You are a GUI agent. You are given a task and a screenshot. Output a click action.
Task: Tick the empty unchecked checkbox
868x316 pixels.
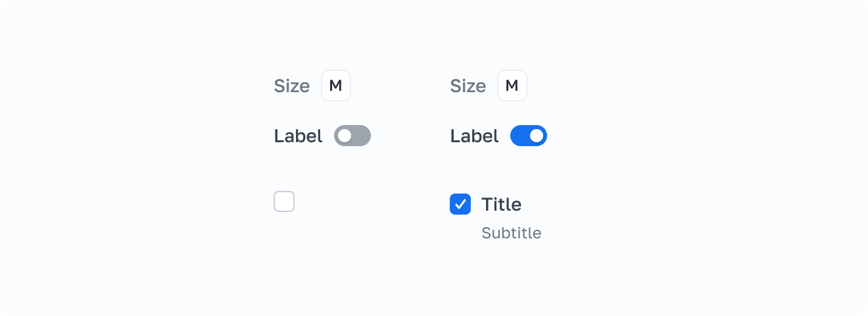click(x=284, y=201)
